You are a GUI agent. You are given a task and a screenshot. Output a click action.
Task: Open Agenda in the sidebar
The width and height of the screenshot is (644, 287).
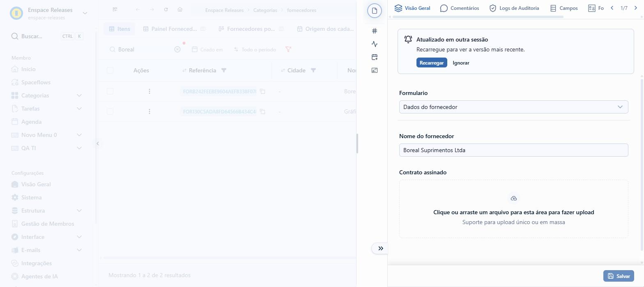coord(31,122)
